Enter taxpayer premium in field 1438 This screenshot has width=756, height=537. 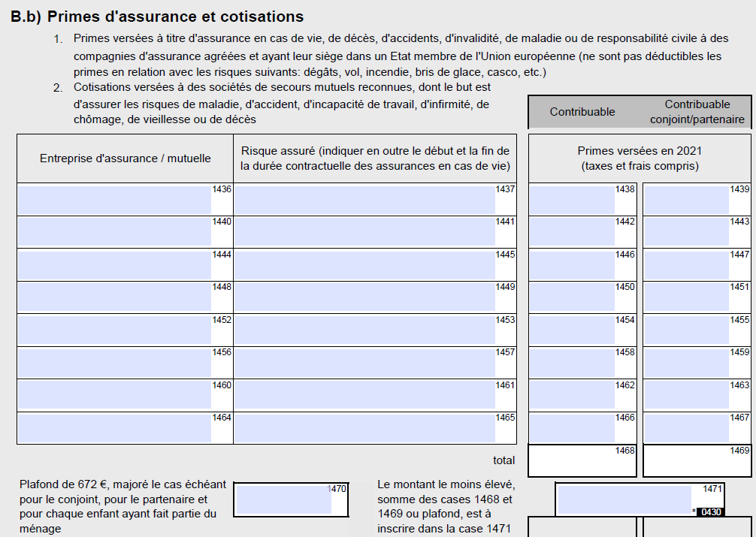573,200
